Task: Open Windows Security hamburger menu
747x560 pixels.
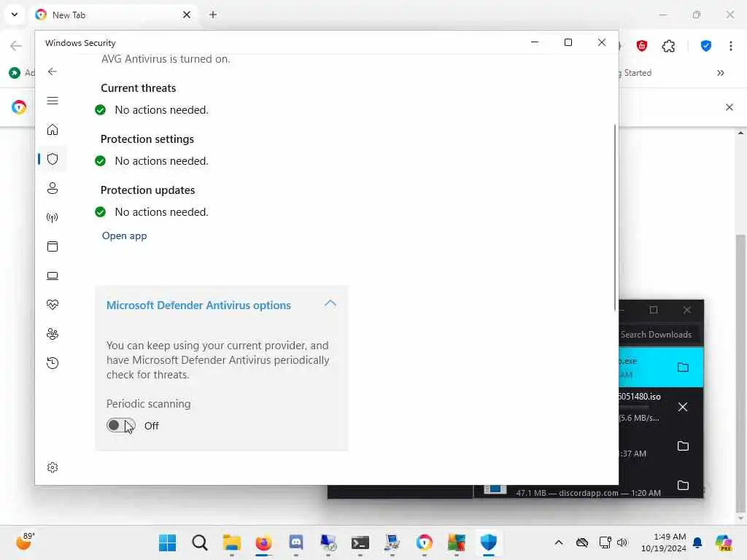Action: tap(53, 101)
